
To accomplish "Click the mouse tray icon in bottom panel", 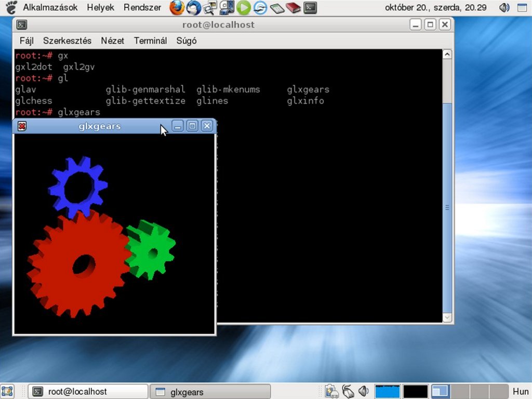I will (x=348, y=391).
